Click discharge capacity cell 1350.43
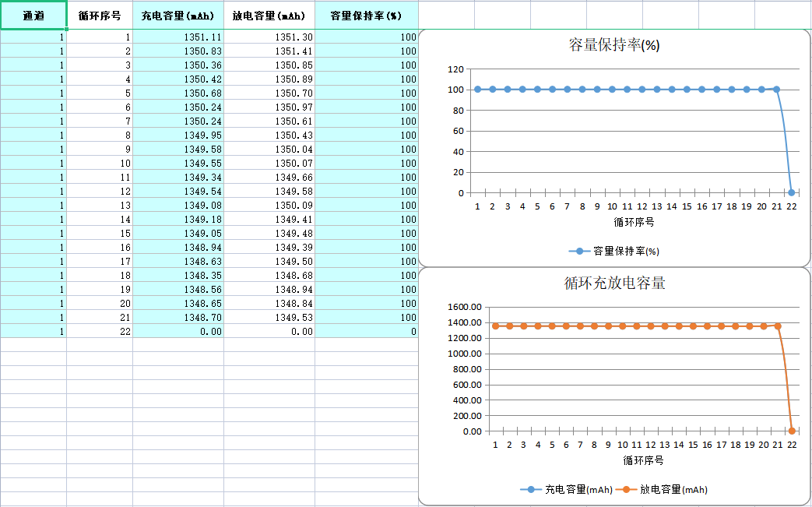Screen dimensions: 812x507 click(269, 135)
